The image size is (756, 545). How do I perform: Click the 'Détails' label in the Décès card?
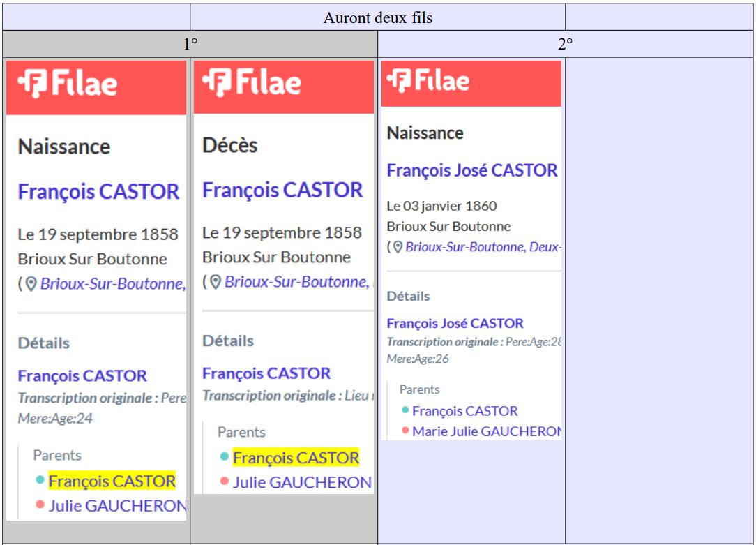click(x=228, y=341)
